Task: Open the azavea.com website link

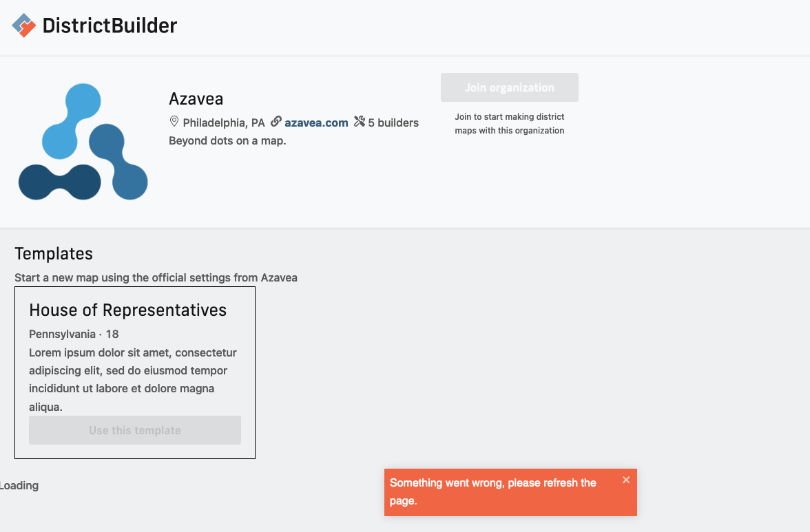Action: point(316,122)
